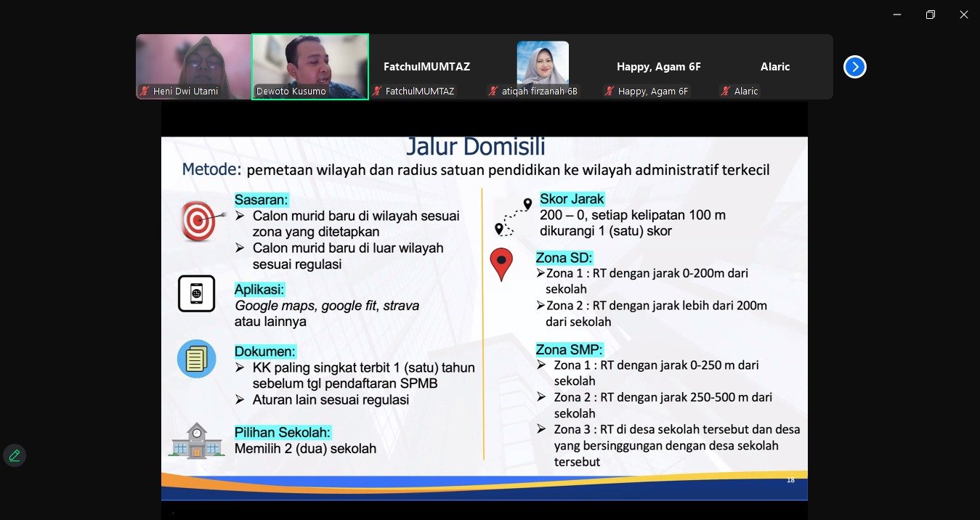This screenshot has height=520, width=980.
Task: Click atiqah firzanah's profile picture
Action: pyautogui.click(x=543, y=63)
